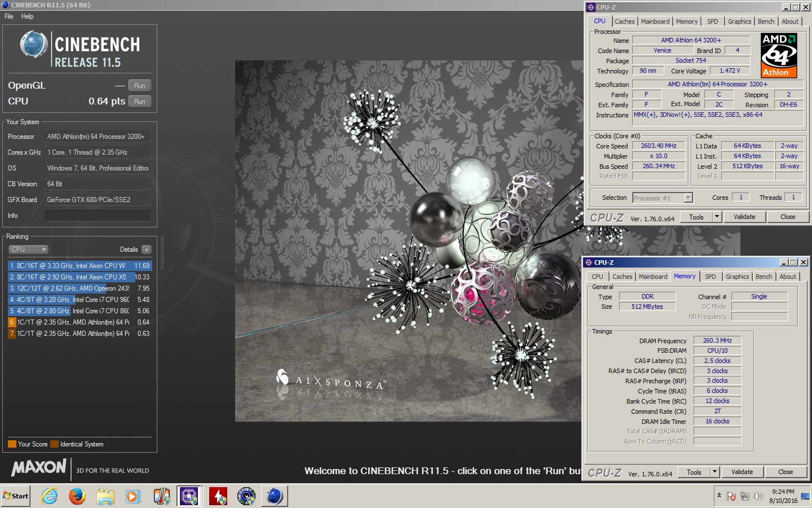This screenshot has width=812, height=508.
Task: Click the bottom CPU-Z Memory window title icon
Action: pyautogui.click(x=589, y=262)
